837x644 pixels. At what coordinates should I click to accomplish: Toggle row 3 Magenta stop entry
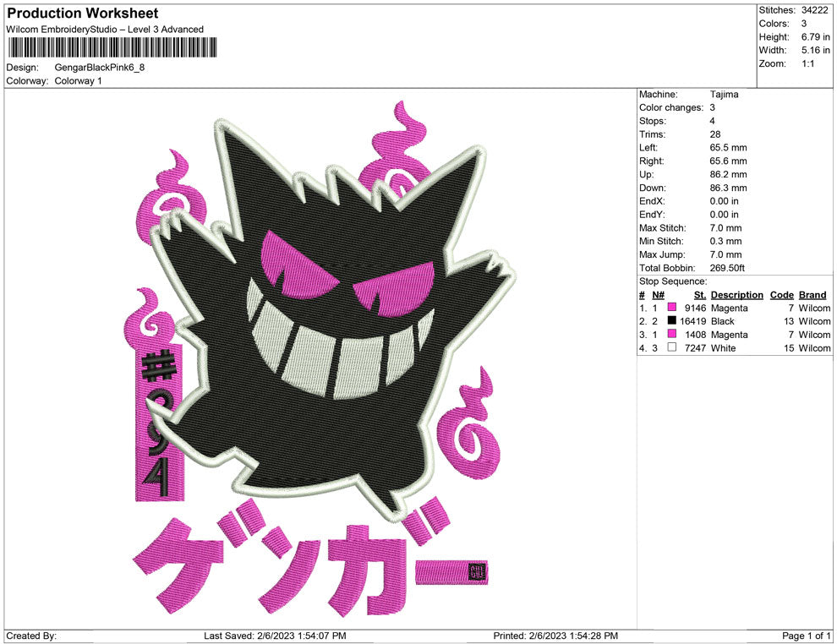coord(672,335)
